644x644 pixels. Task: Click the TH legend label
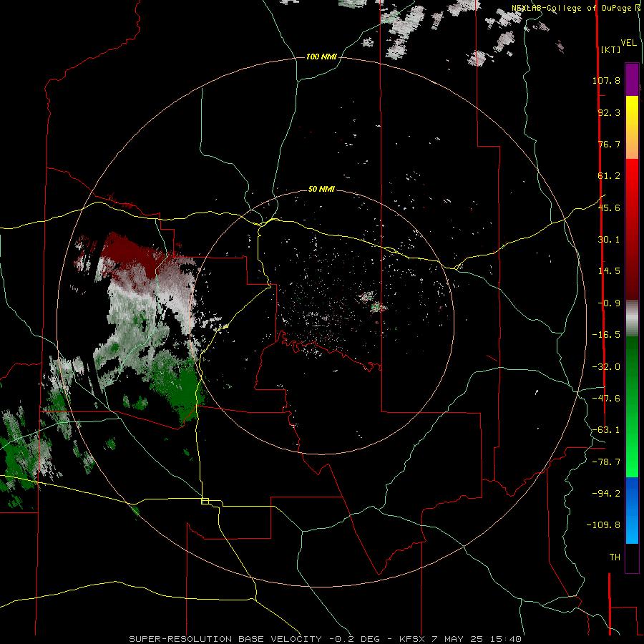click(x=615, y=557)
